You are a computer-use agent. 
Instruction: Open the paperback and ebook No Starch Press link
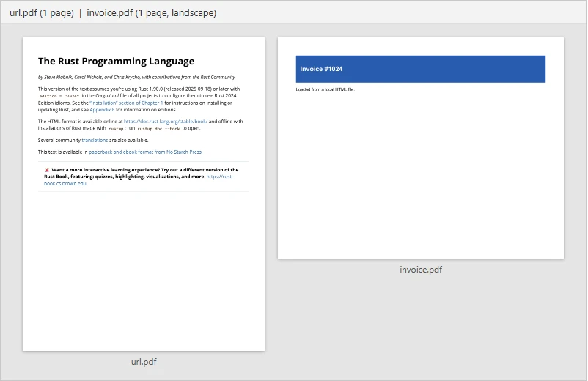(x=145, y=152)
